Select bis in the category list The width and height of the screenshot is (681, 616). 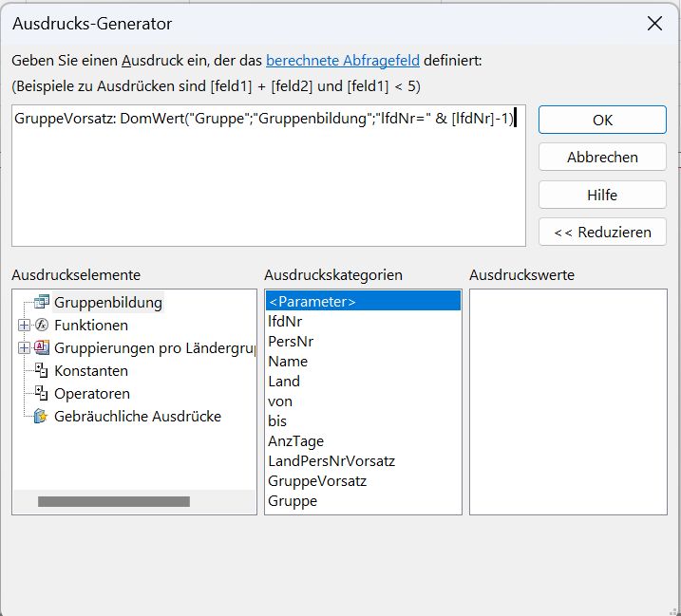coord(363,421)
